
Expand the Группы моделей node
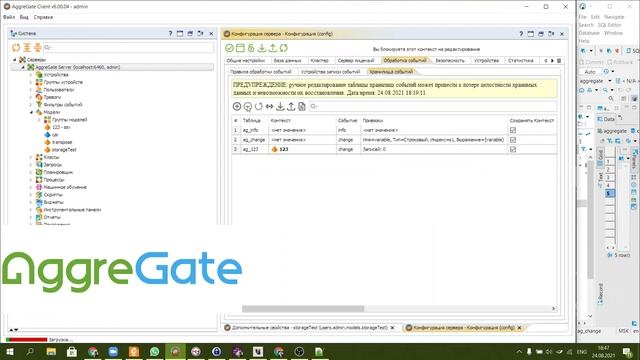click(39, 120)
